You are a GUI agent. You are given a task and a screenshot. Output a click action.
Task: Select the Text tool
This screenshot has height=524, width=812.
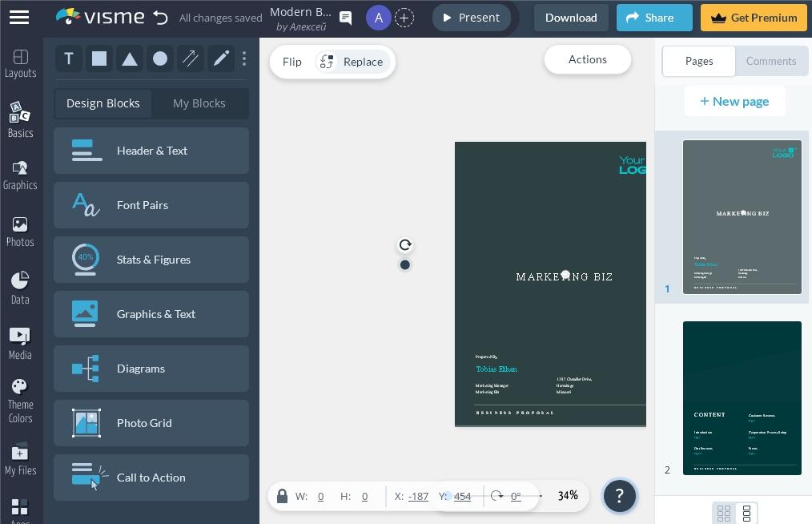[x=69, y=58]
